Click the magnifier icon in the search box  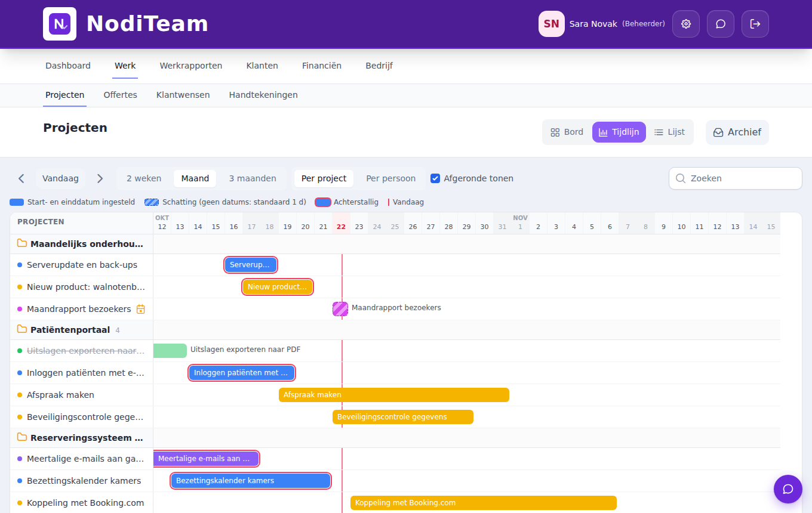tap(680, 178)
